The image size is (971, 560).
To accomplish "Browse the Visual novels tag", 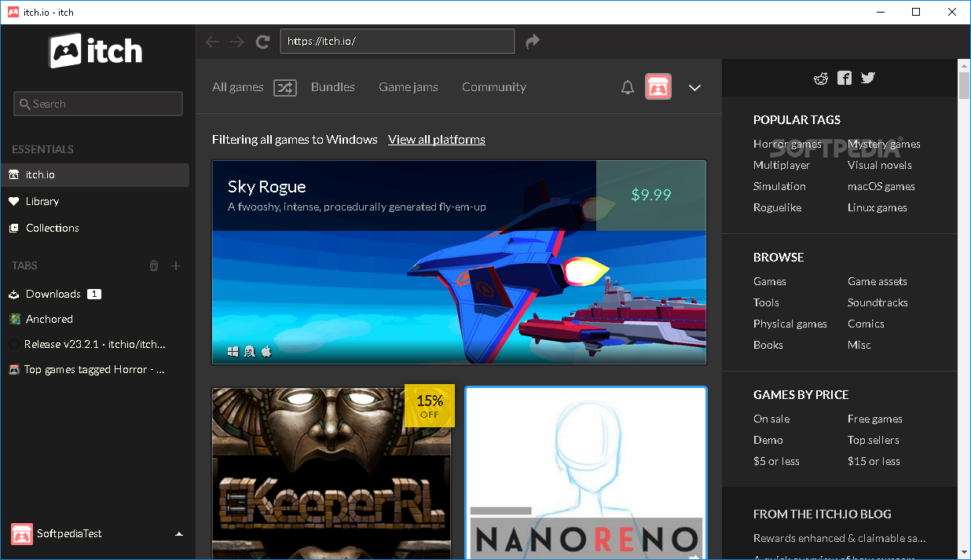I will pyautogui.click(x=880, y=165).
